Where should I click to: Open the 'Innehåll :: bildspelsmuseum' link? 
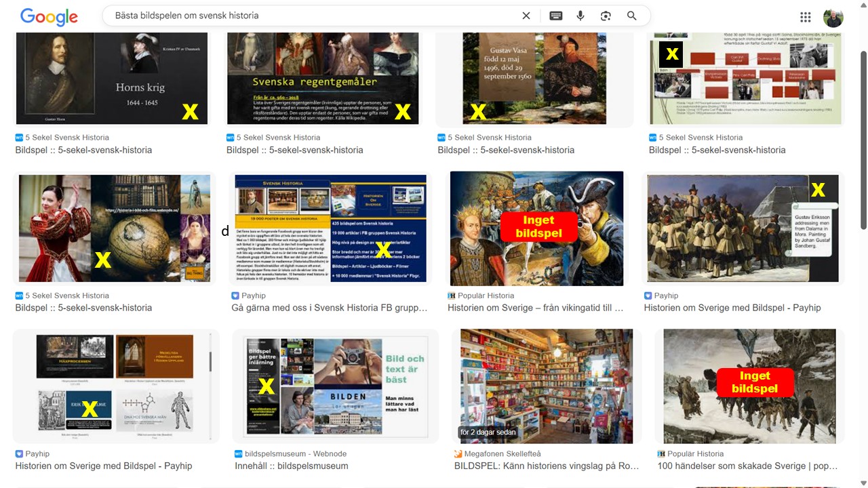[292, 466]
